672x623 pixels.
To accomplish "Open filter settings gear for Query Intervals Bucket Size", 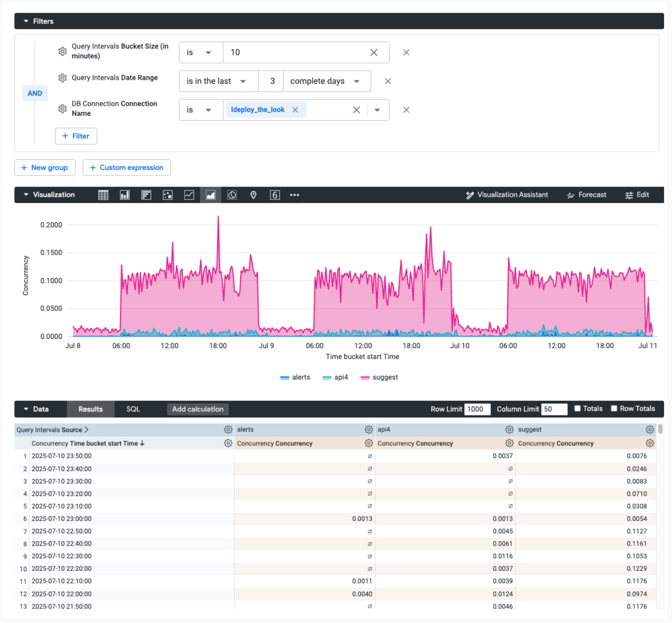I will 62,51.
